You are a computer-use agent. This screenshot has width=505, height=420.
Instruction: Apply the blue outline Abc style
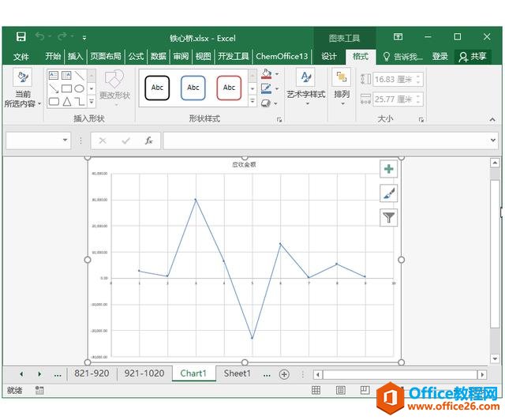[x=193, y=88]
